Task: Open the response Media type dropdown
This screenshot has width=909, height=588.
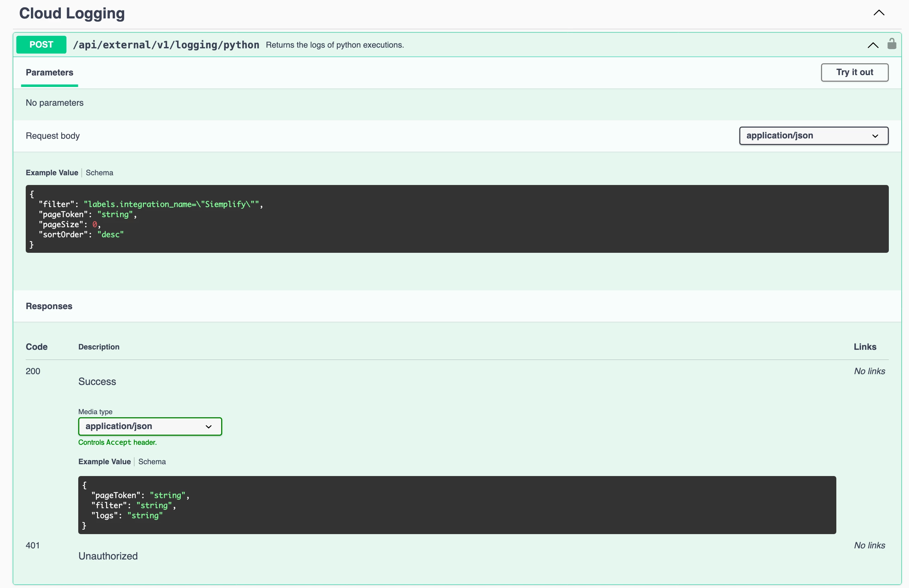Action: click(x=150, y=426)
